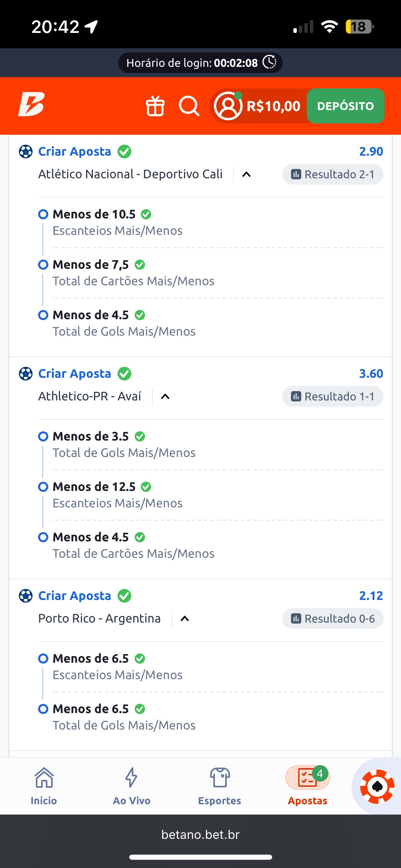
Task: Open the Resultado 0-6 score badge
Action: coord(332,619)
